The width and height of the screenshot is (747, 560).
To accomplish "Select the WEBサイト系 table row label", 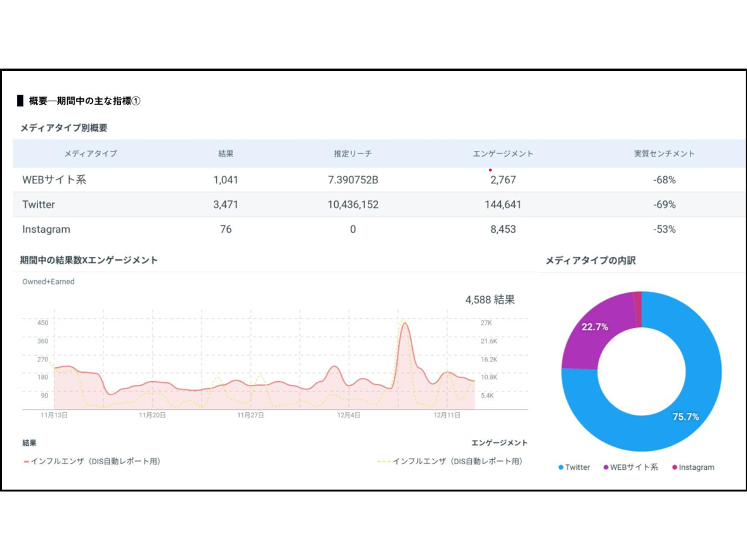I will pos(54,180).
